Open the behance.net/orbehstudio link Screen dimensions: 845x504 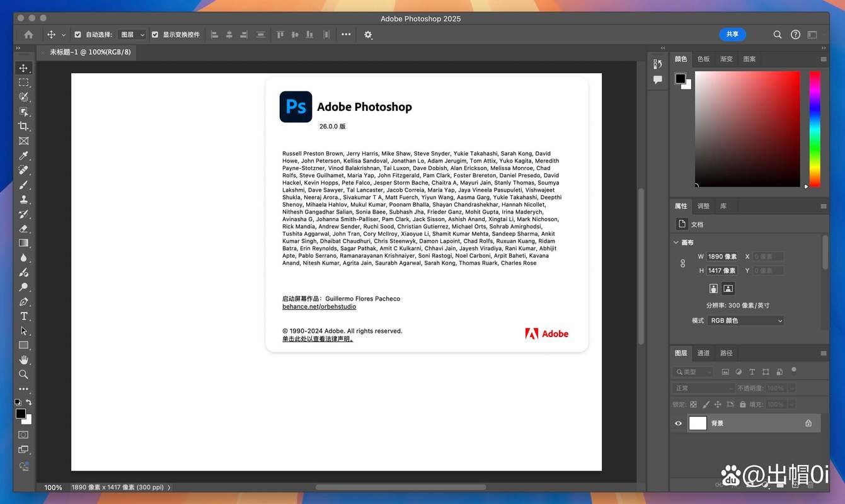coord(319,307)
